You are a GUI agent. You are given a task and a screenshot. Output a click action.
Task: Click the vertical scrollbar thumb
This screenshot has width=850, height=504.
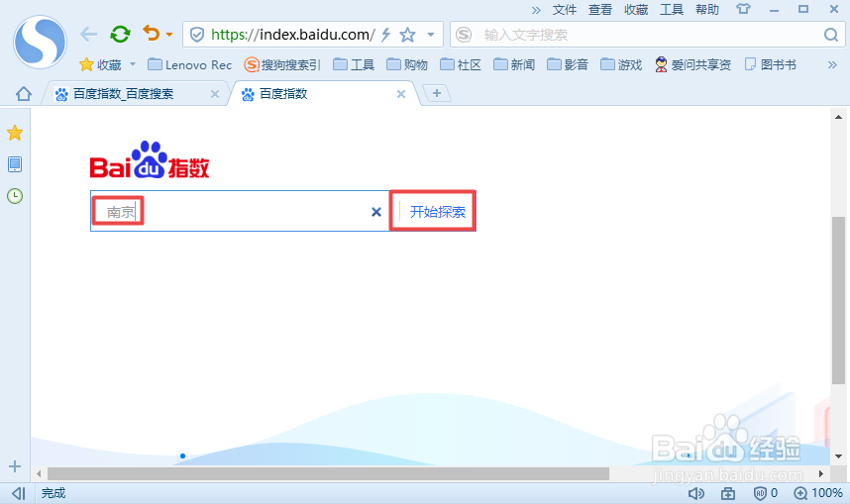pyautogui.click(x=838, y=301)
